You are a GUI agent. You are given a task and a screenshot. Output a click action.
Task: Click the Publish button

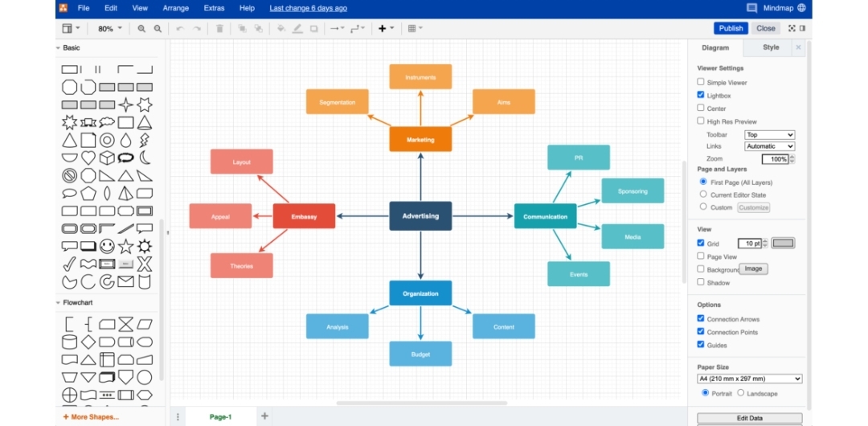[x=731, y=28]
